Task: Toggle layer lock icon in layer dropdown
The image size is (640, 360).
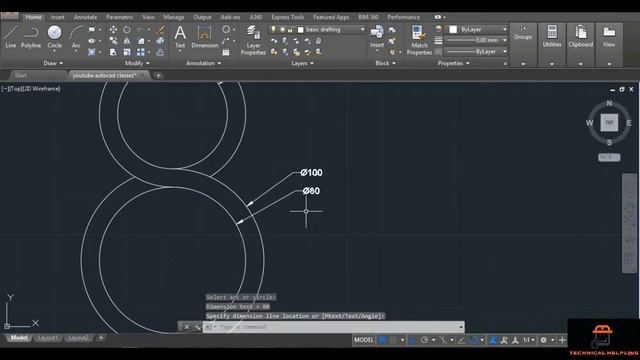Action: (290, 29)
